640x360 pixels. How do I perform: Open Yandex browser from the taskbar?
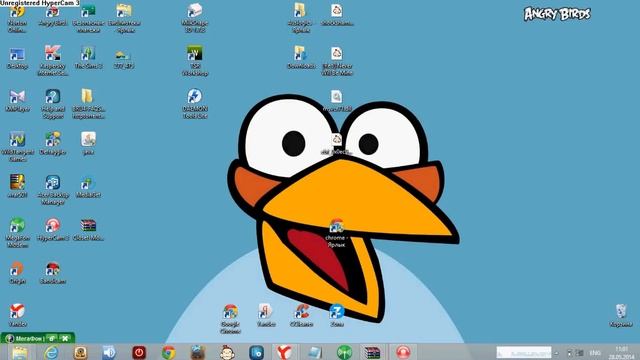click(284, 353)
